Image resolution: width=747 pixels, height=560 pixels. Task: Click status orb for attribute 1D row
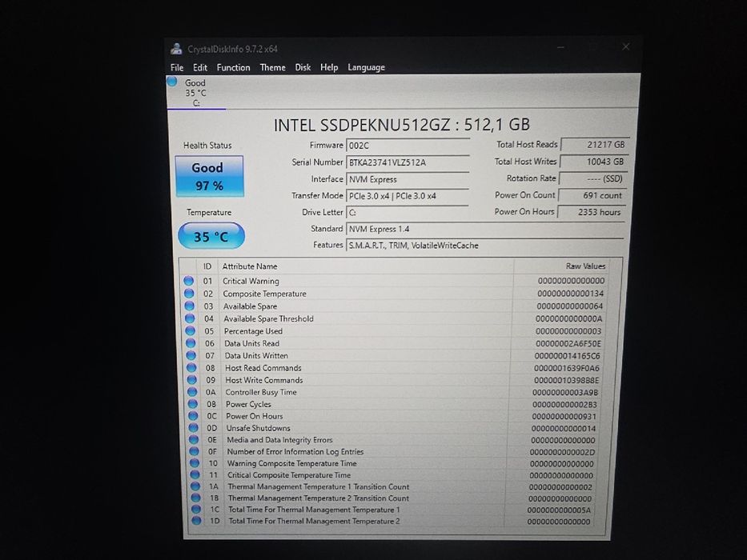196,520
